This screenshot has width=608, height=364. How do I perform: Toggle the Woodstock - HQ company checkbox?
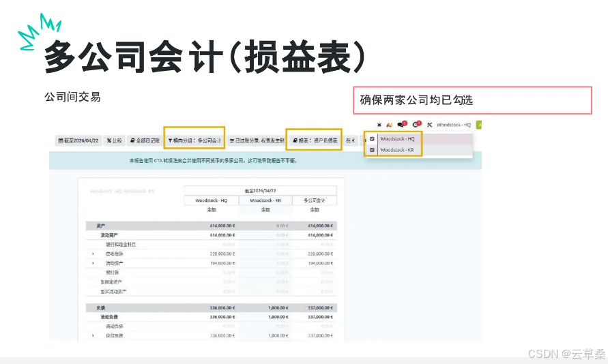[x=372, y=139]
